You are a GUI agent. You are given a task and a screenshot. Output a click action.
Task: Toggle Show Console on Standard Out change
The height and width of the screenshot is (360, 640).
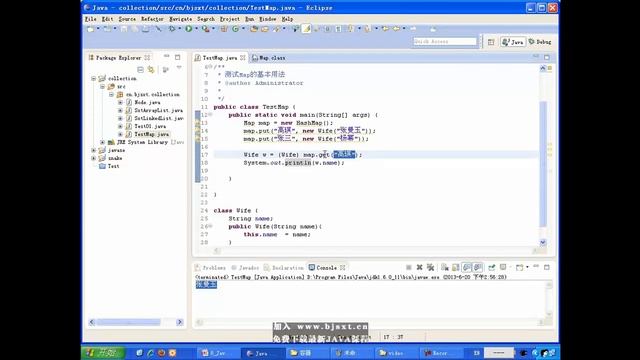pos(467,267)
